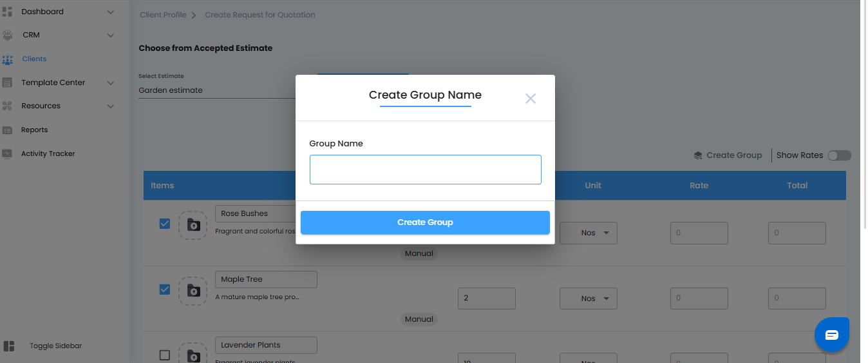The image size is (868, 363).
Task: Click the Dashboard grid icon in sidebar
Action: pos(8,12)
